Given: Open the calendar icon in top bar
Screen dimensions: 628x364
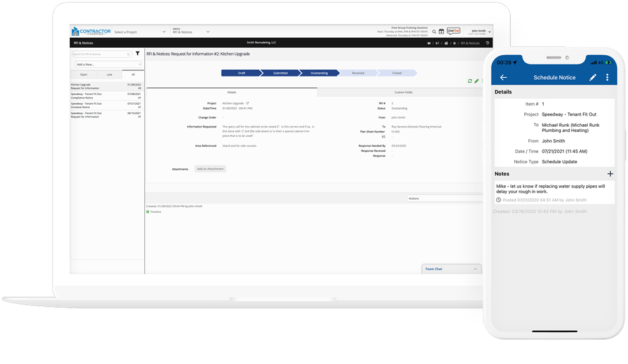Looking at the screenshot, I should [441, 31].
